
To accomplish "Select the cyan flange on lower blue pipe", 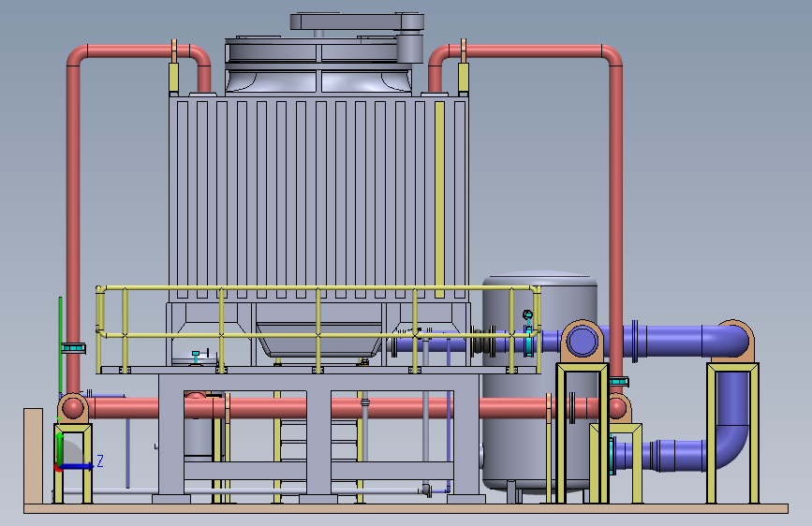I will click(613, 456).
